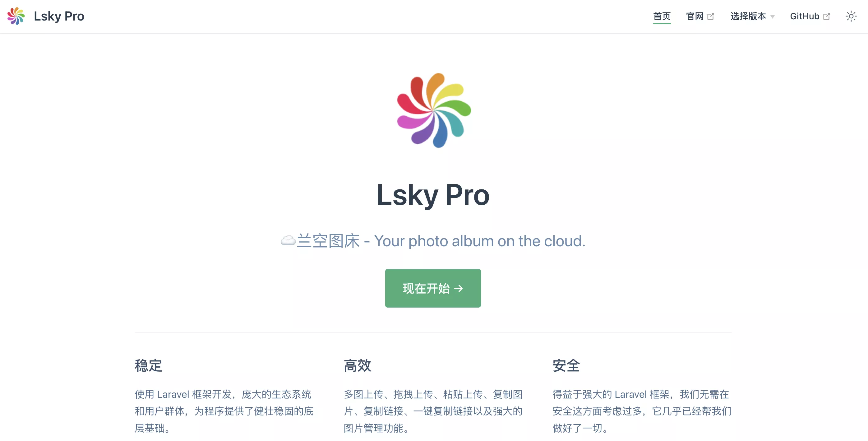Toggle dark mode with the sun icon
The height and width of the screenshot is (441, 868).
click(851, 16)
